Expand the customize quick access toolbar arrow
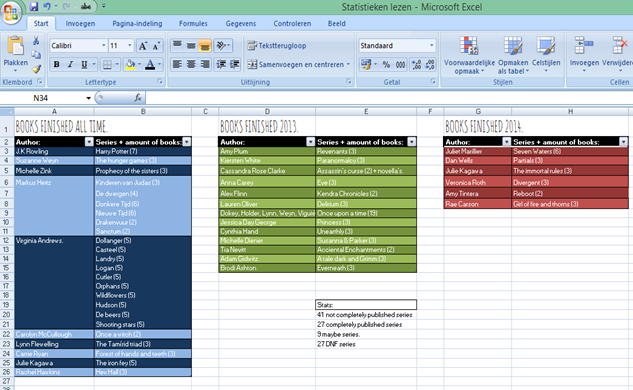Image resolution: width=633 pixels, height=390 pixels. (x=104, y=6)
